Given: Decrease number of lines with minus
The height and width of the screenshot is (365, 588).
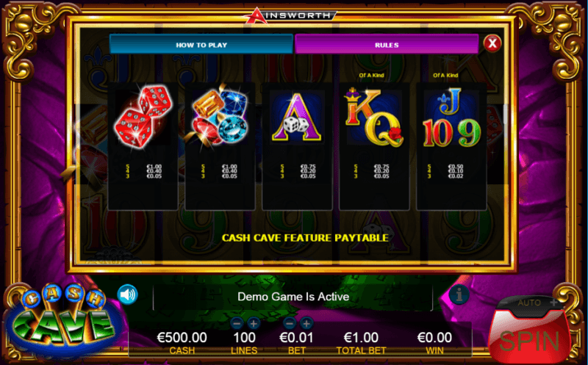Looking at the screenshot, I should pyautogui.click(x=237, y=323).
